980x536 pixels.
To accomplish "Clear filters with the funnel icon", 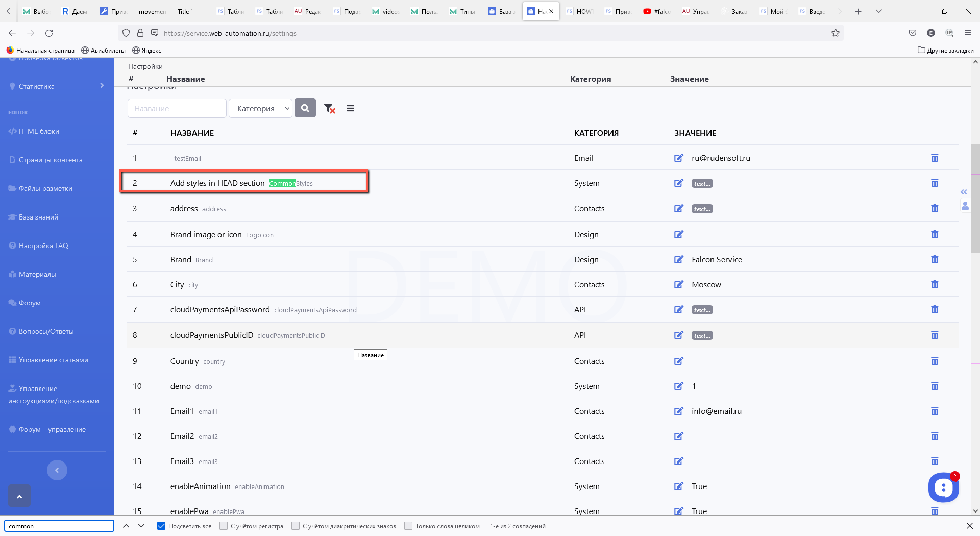I will (329, 108).
